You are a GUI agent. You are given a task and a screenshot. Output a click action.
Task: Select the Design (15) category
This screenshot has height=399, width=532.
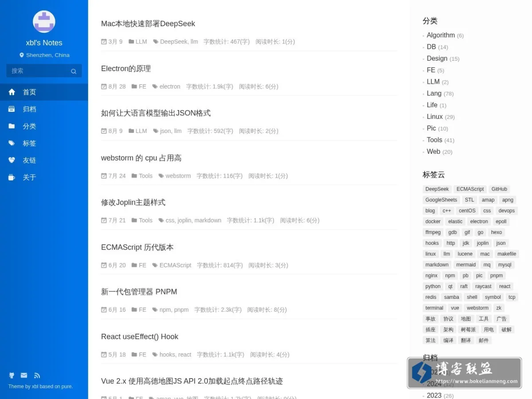pos(437,59)
